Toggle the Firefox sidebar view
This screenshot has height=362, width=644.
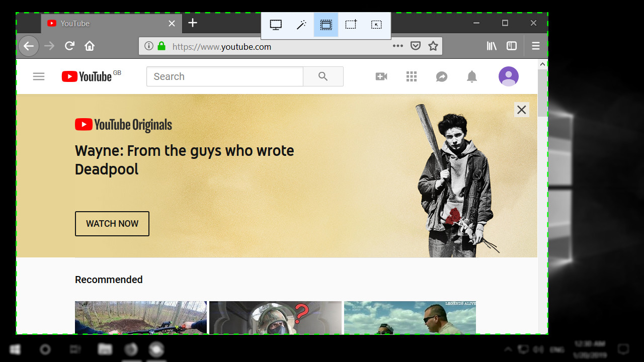click(512, 46)
